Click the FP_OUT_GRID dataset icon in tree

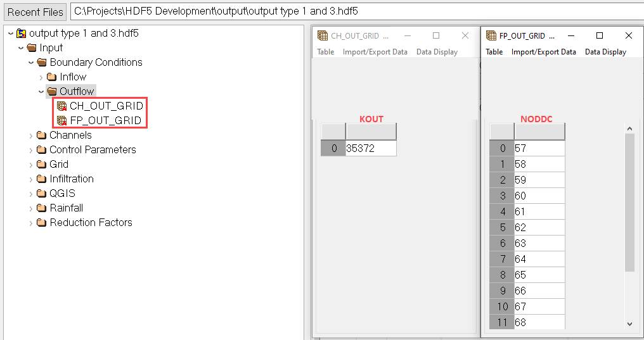61,120
